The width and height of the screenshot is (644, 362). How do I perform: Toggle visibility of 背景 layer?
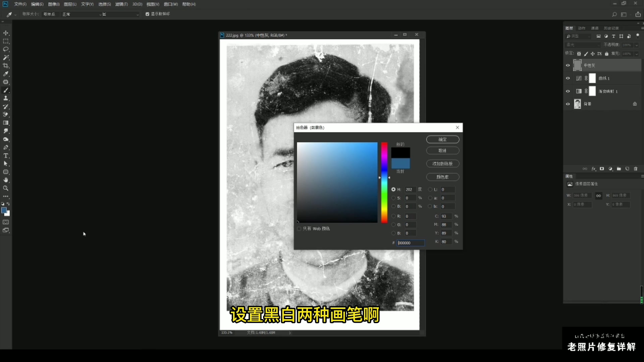(x=568, y=104)
